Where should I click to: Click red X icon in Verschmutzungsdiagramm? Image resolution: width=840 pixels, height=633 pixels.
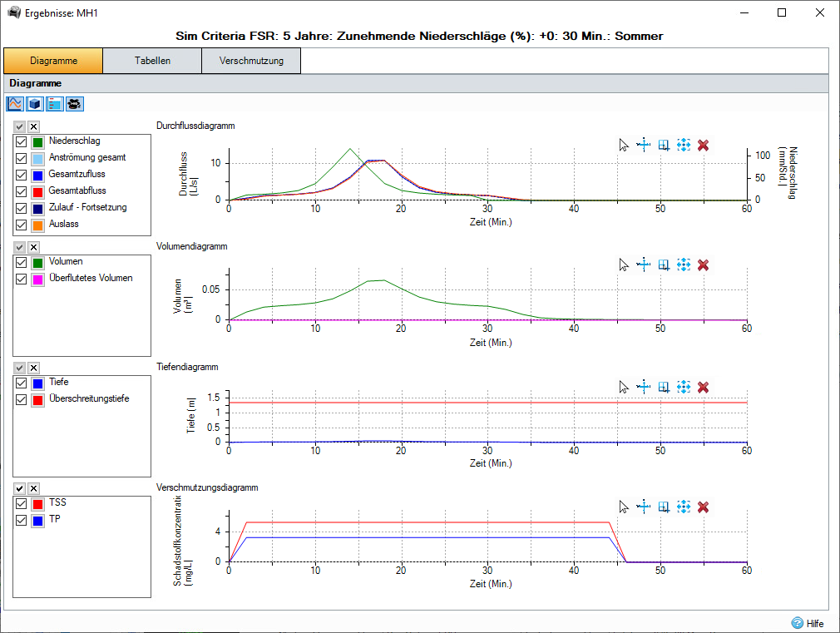tap(704, 507)
